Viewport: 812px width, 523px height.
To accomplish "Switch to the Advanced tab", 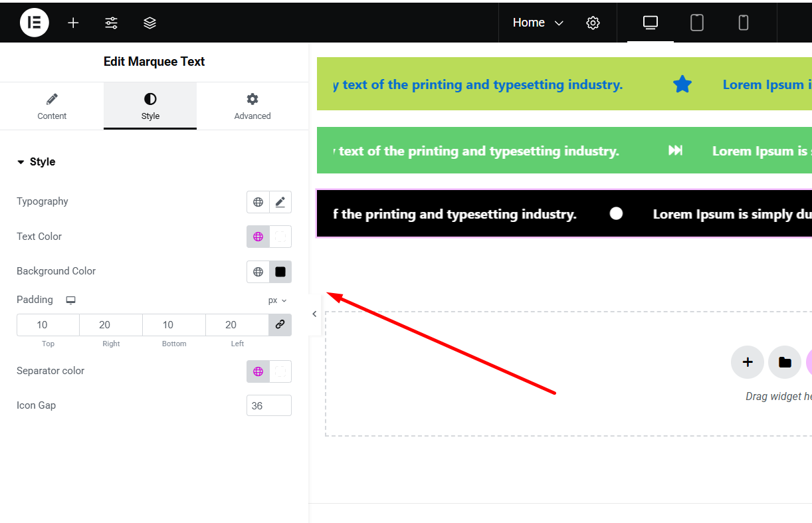I will (253, 106).
